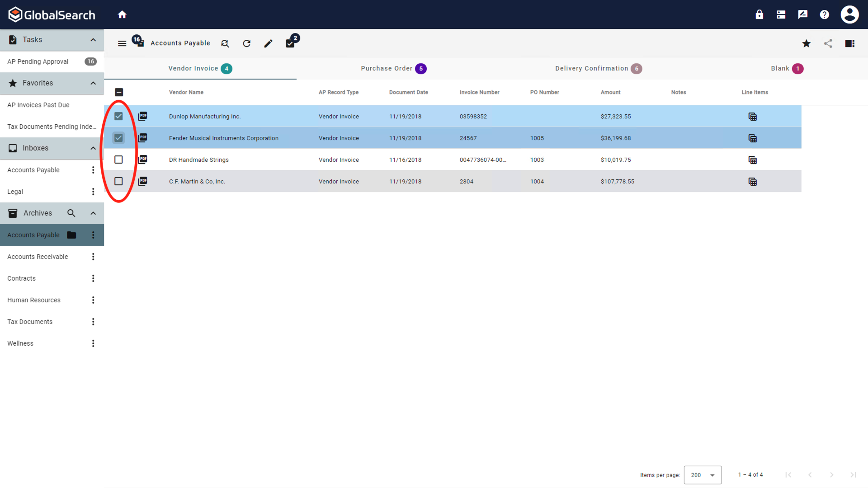
Task: Toggle checkbox for Dunlop Manufacturing Inc. row
Action: point(118,116)
